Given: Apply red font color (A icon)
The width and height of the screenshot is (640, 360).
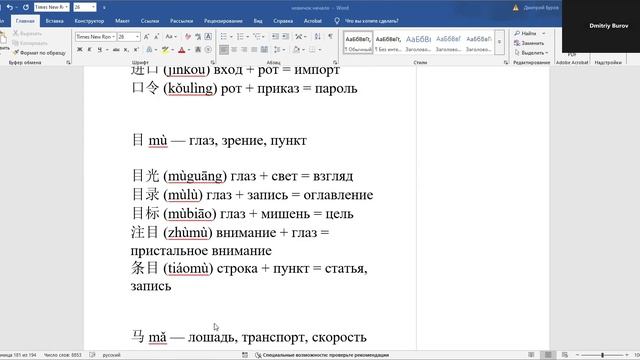Looking at the screenshot, I should 182,50.
